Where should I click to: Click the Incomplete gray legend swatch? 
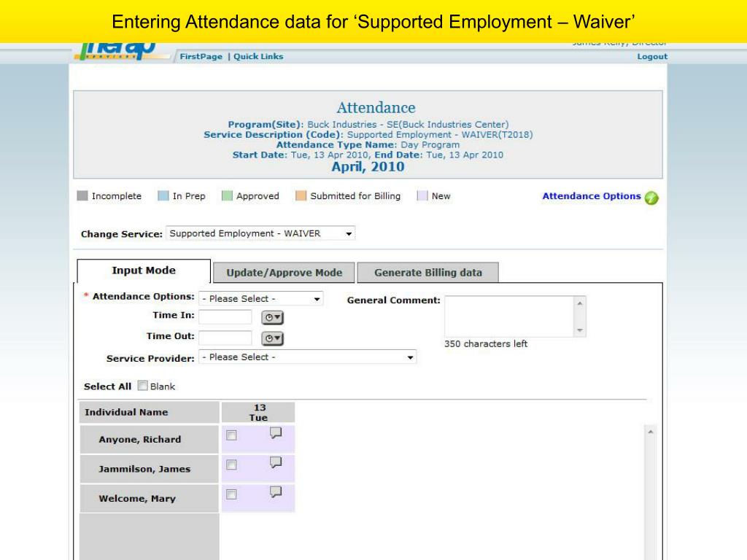(82, 195)
